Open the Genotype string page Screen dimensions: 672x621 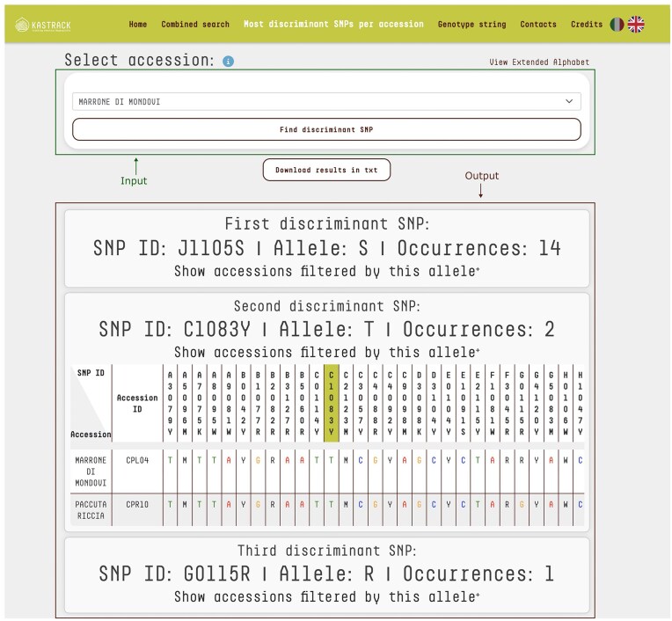(x=471, y=25)
